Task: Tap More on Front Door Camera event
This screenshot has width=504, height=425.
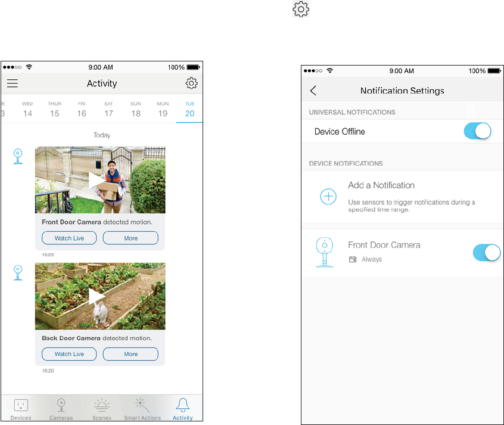Action: point(130,238)
